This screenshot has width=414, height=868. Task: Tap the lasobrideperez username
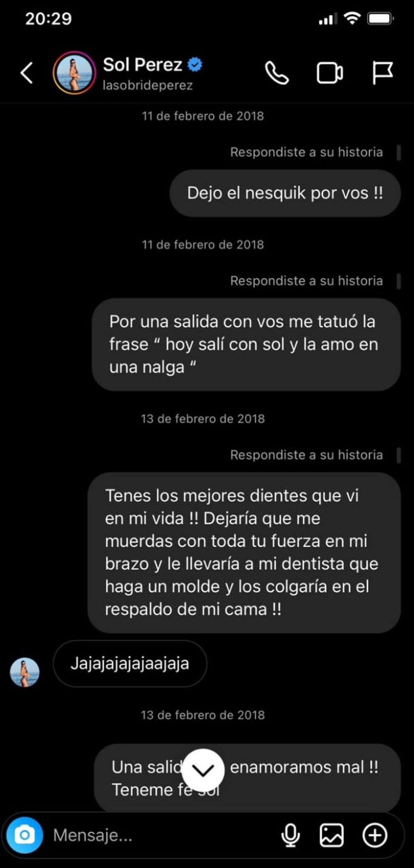(x=148, y=85)
